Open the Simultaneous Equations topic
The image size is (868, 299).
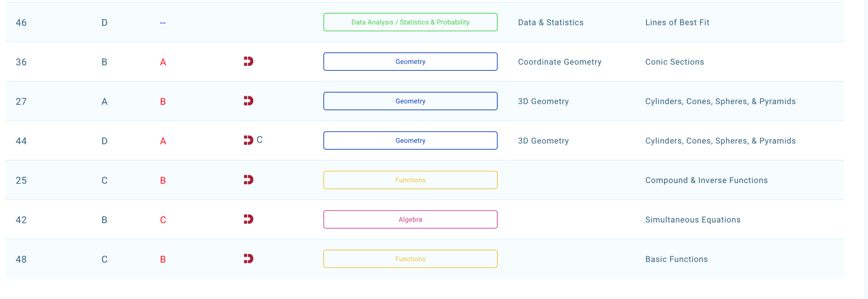[693, 219]
